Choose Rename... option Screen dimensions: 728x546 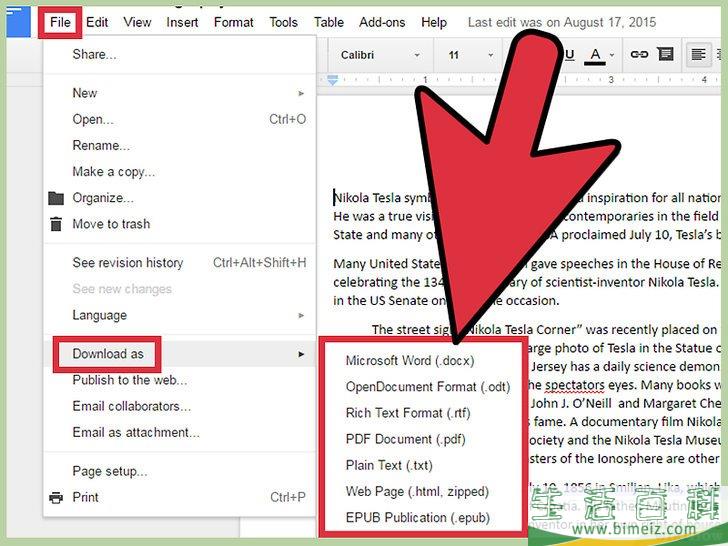(x=179, y=145)
